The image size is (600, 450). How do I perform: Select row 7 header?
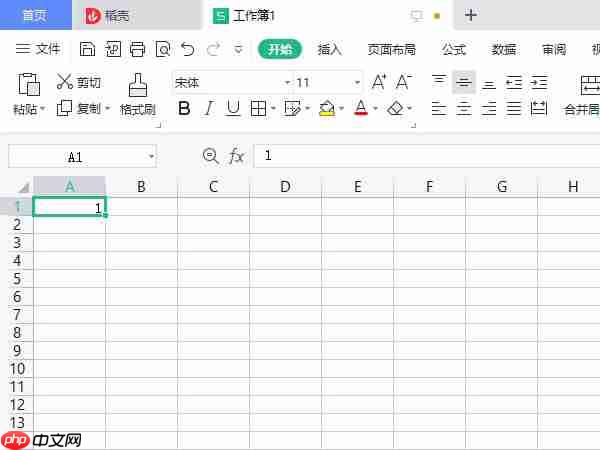tap(17, 315)
